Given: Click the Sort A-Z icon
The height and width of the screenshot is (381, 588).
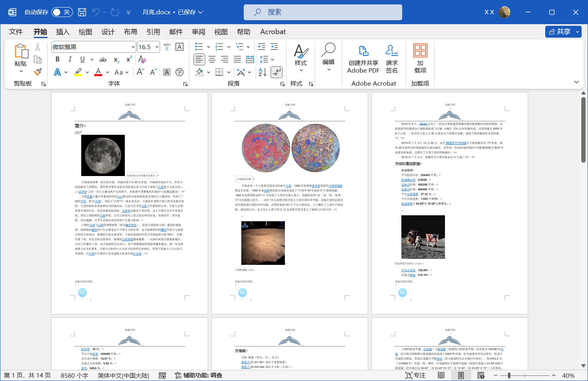Looking at the screenshot, I should click(x=262, y=72).
